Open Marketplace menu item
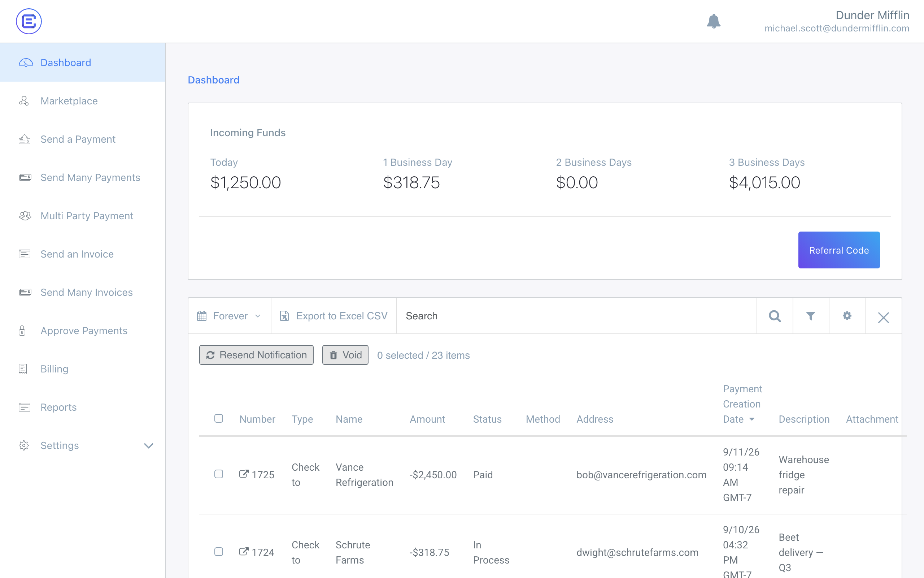924x578 pixels. [x=83, y=101]
